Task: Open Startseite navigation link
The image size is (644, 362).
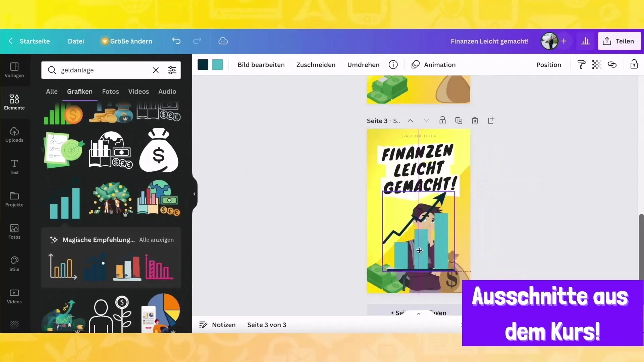Action: tap(35, 41)
